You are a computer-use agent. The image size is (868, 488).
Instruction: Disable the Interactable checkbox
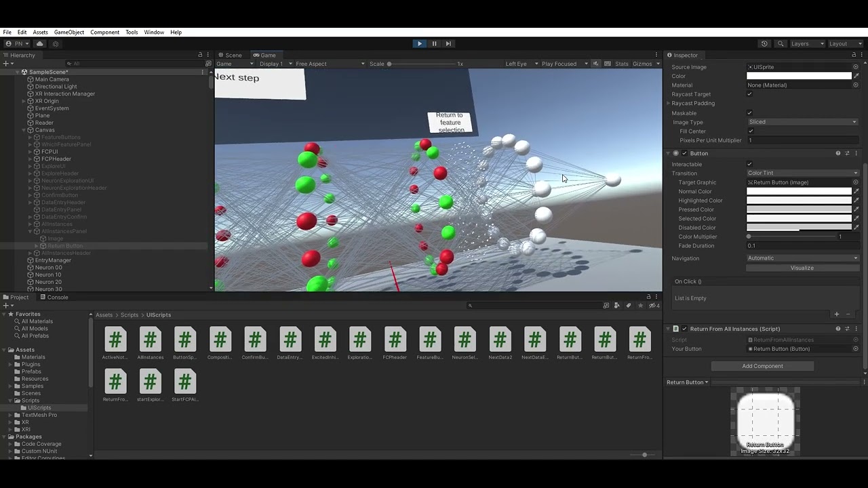coord(749,164)
